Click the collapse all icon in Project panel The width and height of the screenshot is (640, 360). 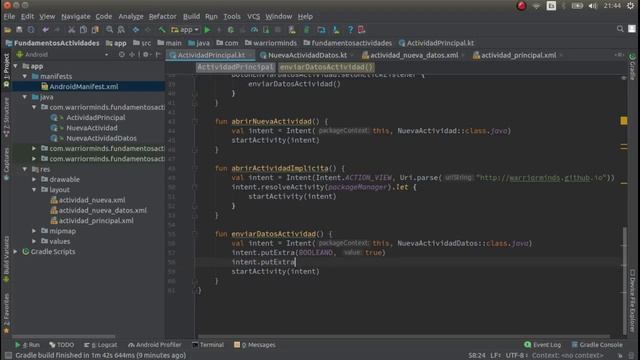pos(132,54)
